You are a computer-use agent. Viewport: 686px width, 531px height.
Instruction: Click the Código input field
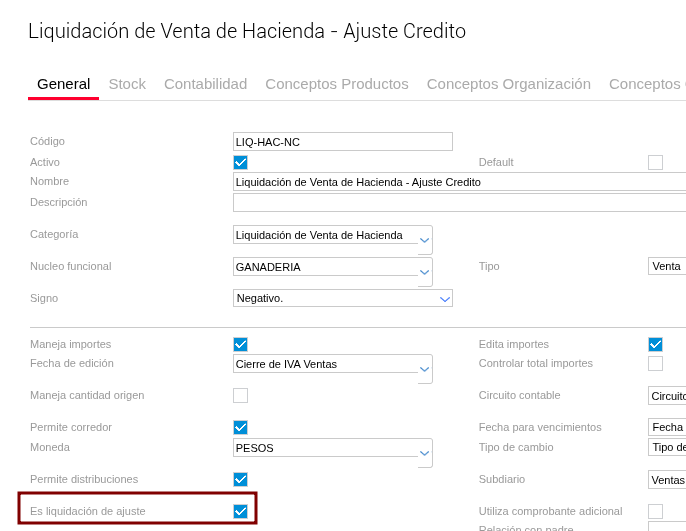coord(342,142)
